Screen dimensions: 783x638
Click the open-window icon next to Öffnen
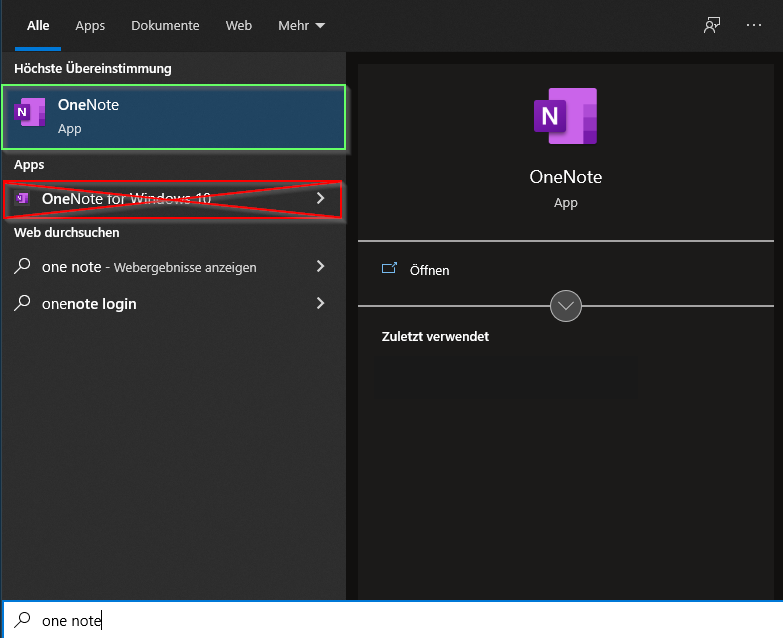point(389,269)
